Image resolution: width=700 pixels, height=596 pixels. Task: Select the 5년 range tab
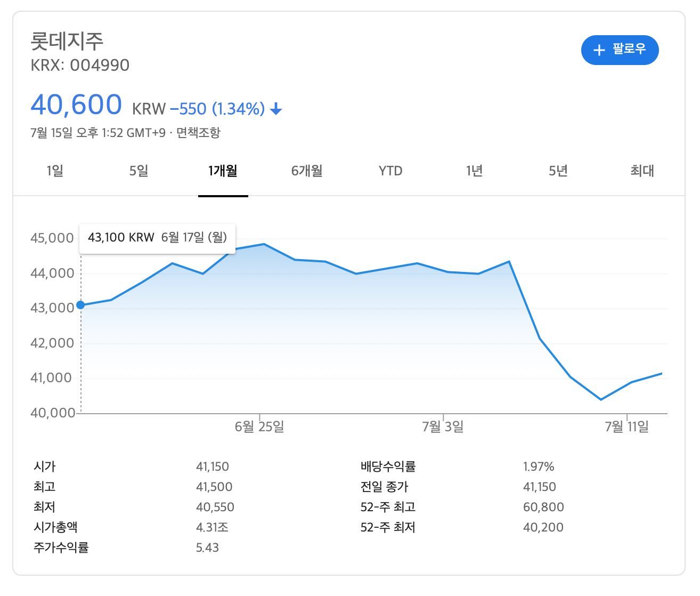point(558,171)
